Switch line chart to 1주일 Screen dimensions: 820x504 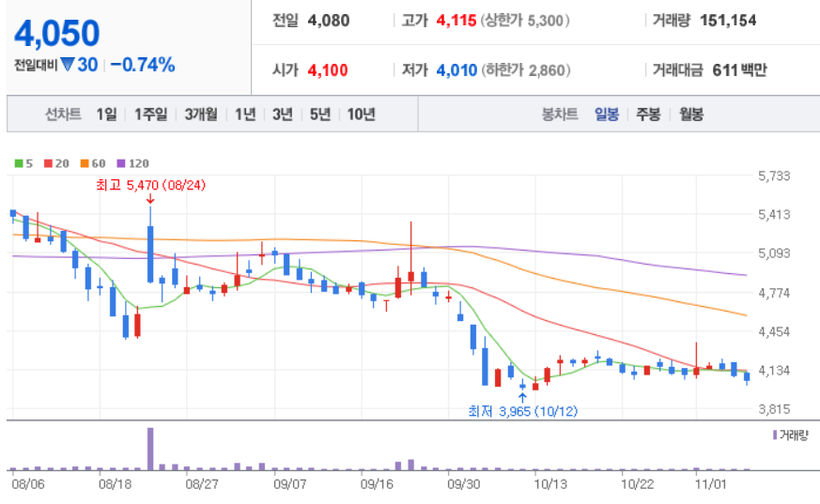pos(150,114)
